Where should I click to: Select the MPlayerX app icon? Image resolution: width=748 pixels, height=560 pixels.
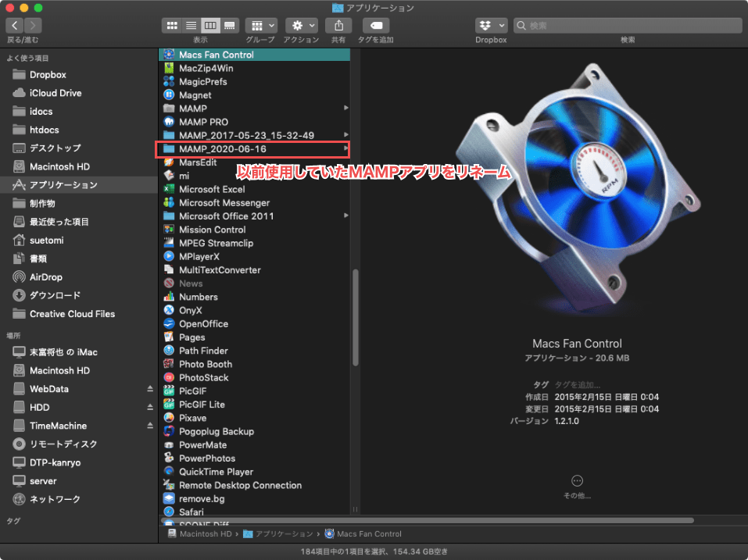tap(169, 256)
